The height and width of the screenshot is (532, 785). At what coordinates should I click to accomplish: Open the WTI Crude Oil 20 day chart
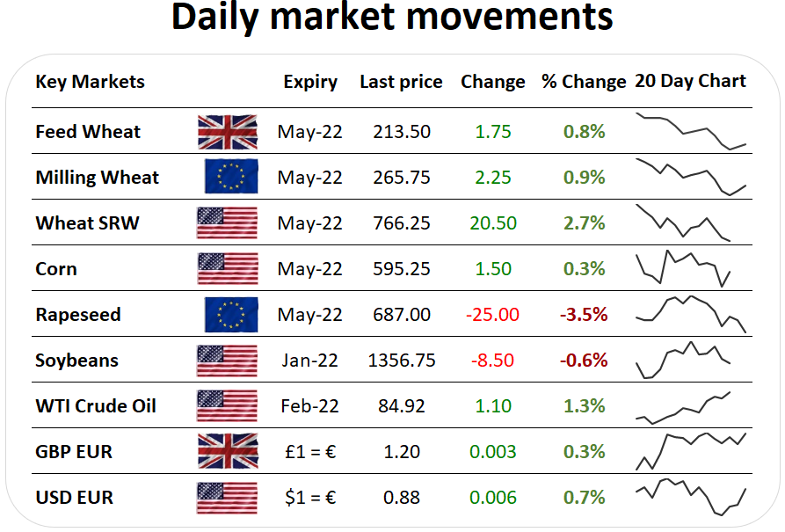pyautogui.click(x=683, y=408)
